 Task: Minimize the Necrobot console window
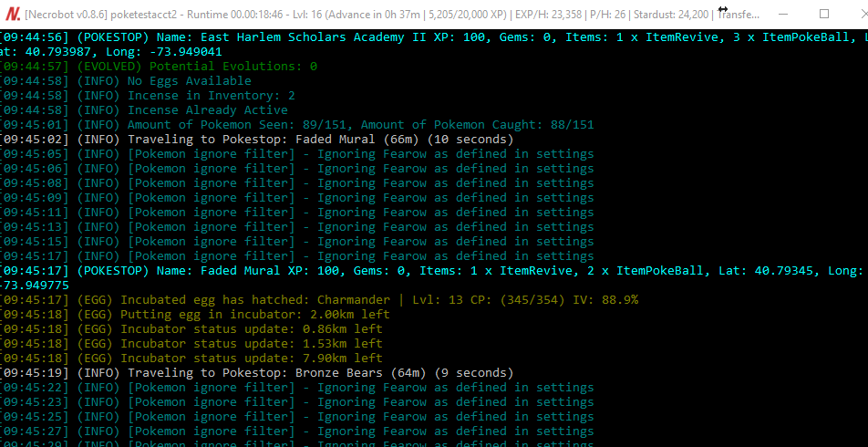(x=785, y=14)
